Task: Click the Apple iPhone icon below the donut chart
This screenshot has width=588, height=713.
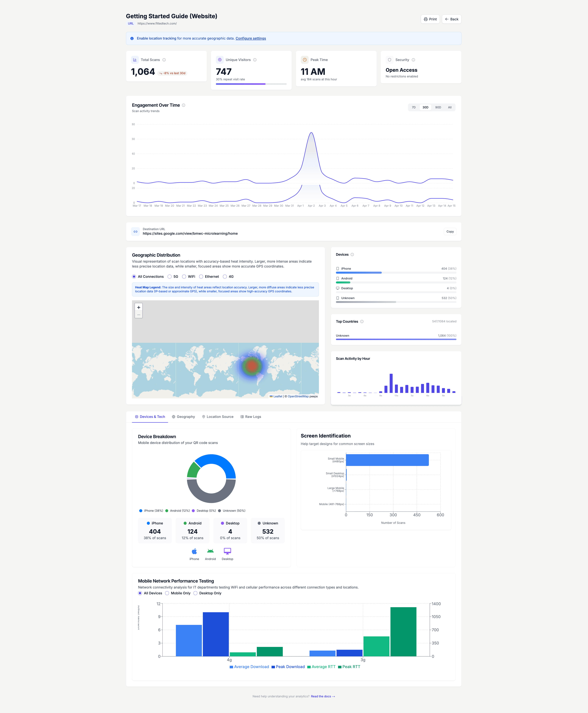Action: 194,551
